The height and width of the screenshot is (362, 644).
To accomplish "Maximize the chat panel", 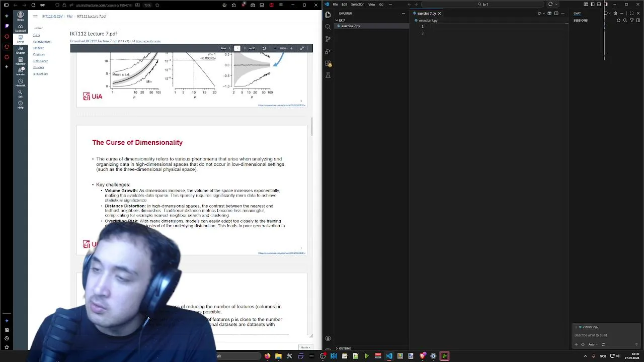I will coord(631,14).
